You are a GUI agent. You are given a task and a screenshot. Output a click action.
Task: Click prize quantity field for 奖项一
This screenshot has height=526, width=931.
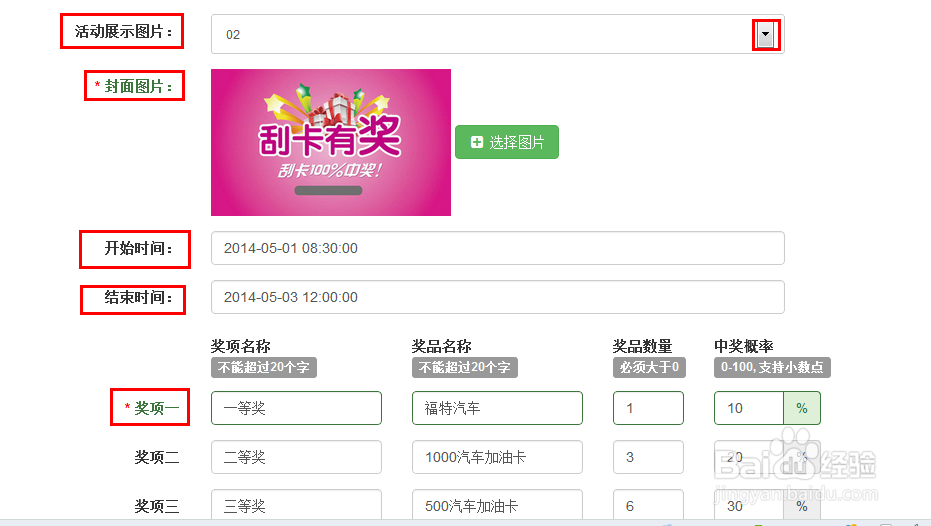click(x=648, y=408)
